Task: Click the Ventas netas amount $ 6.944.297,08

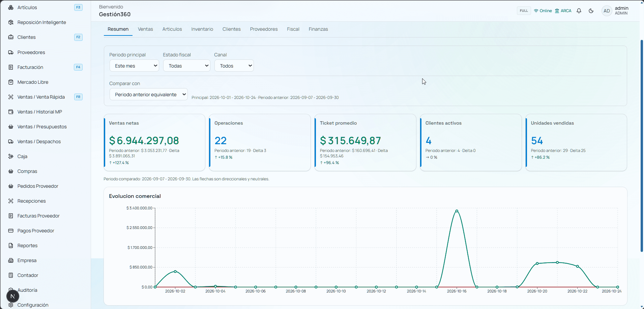Action: [144, 140]
